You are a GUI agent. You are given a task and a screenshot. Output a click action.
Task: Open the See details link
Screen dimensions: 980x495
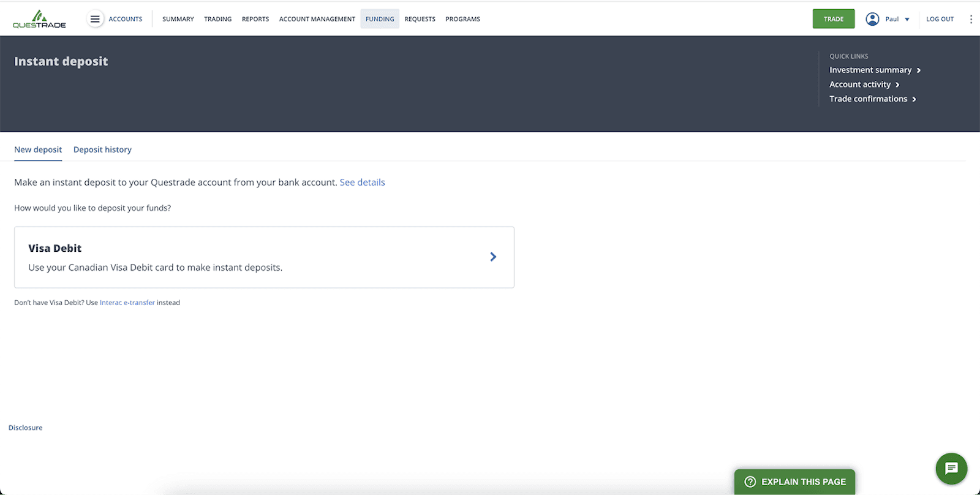(363, 183)
